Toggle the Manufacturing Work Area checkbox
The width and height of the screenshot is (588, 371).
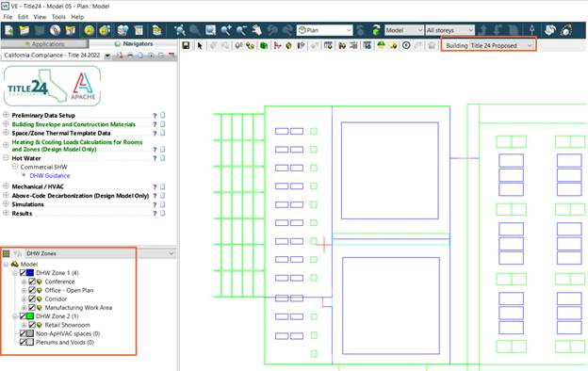[32, 307]
